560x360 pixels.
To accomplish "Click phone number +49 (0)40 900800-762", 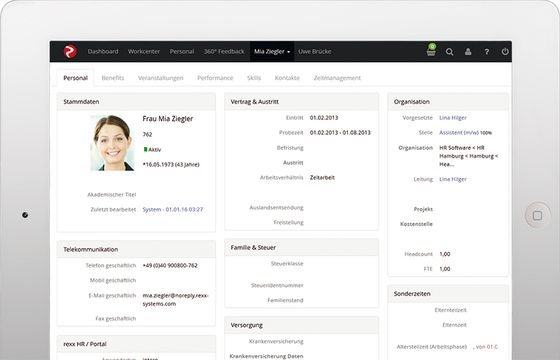I will click(170, 265).
